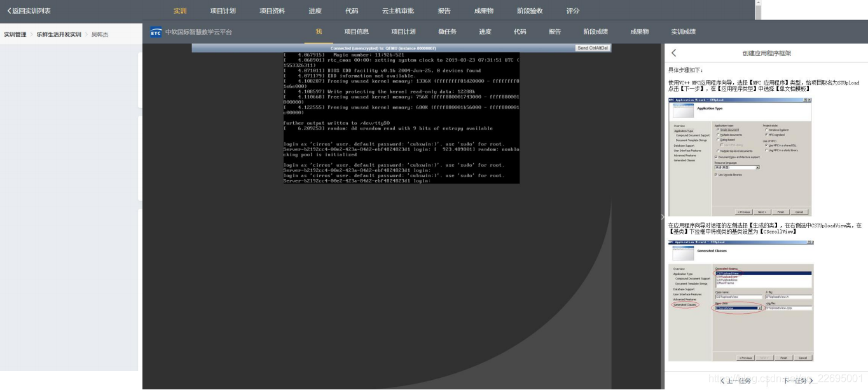Select the 我 tab in secondary navigation
This screenshot has width=868, height=390.
click(x=319, y=32)
